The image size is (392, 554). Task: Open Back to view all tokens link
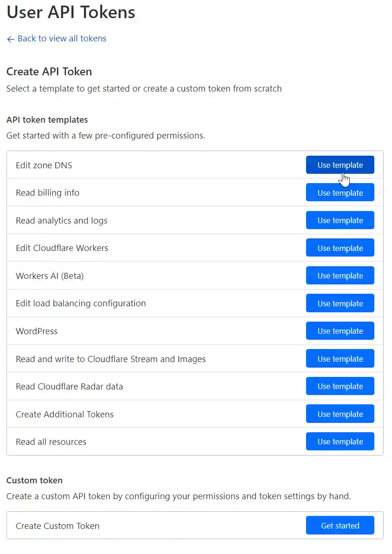[x=61, y=39]
